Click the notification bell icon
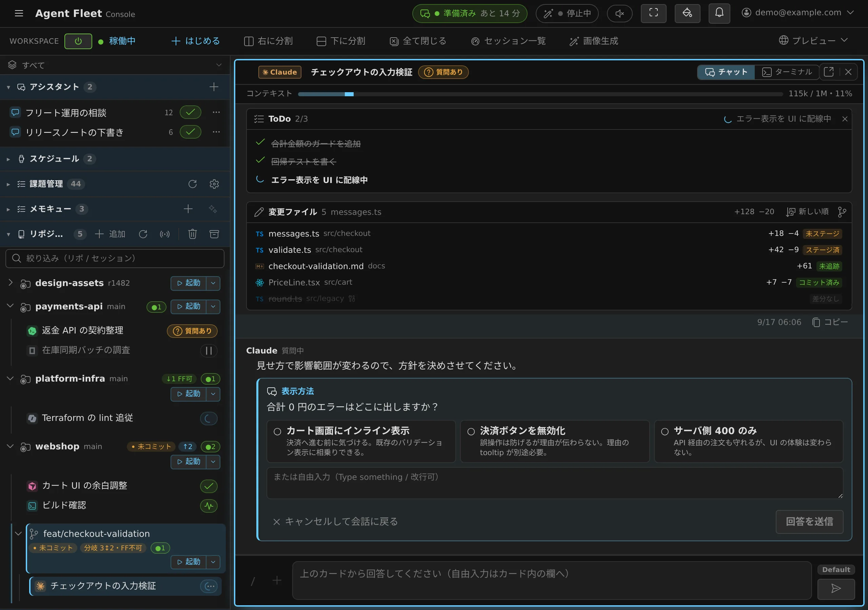Viewport: 868px width, 610px height. pos(719,13)
